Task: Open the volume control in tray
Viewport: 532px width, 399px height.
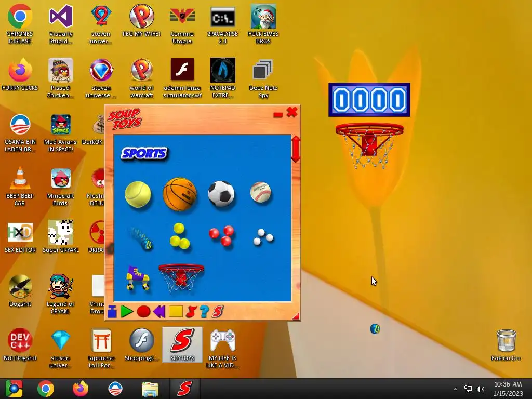Action: click(x=481, y=389)
